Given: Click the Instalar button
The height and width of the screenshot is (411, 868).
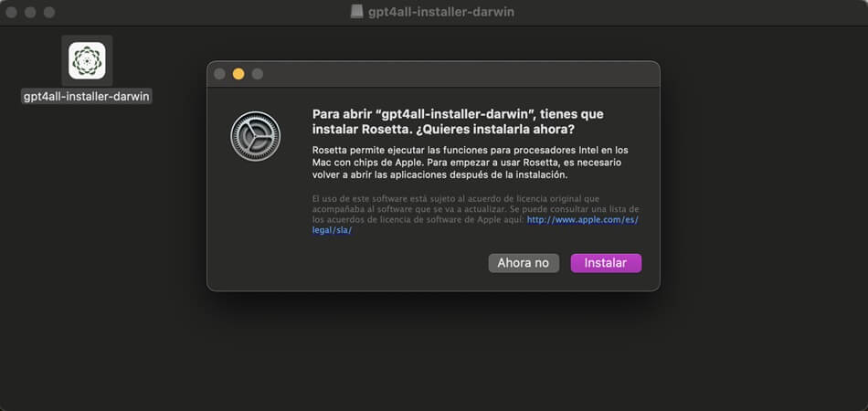Looking at the screenshot, I should 606,263.
